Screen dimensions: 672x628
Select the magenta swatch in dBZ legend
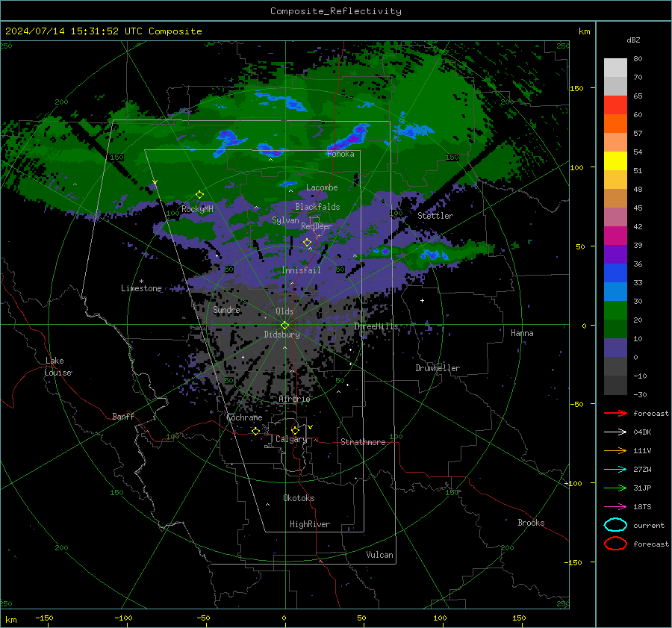click(x=615, y=236)
